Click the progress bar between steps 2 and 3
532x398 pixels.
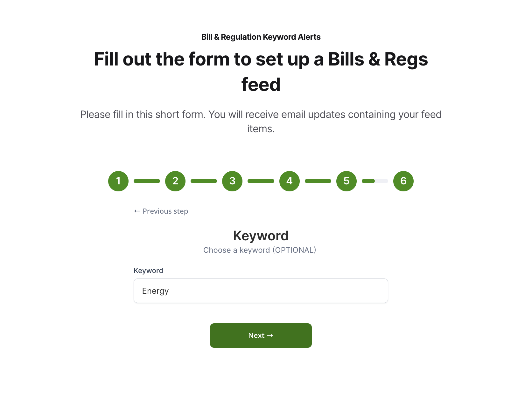pyautogui.click(x=204, y=181)
